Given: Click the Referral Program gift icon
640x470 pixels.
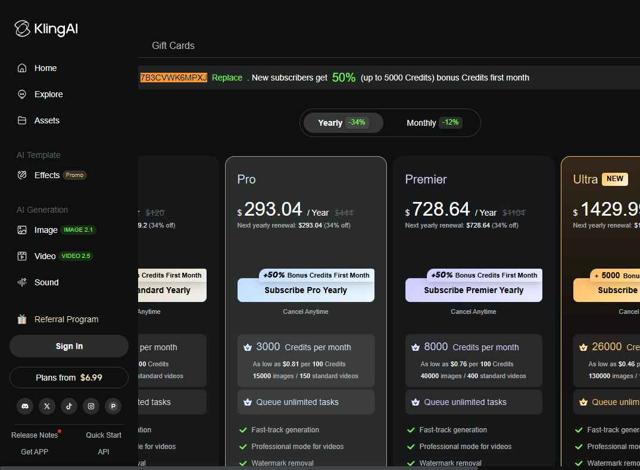Looking at the screenshot, I should 22,319.
